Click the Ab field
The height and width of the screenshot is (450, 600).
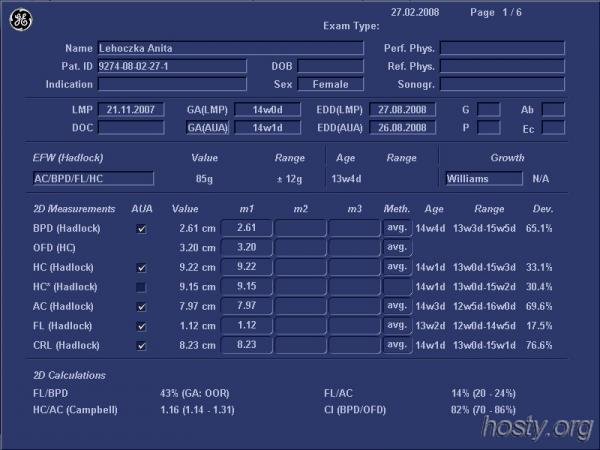click(x=553, y=110)
